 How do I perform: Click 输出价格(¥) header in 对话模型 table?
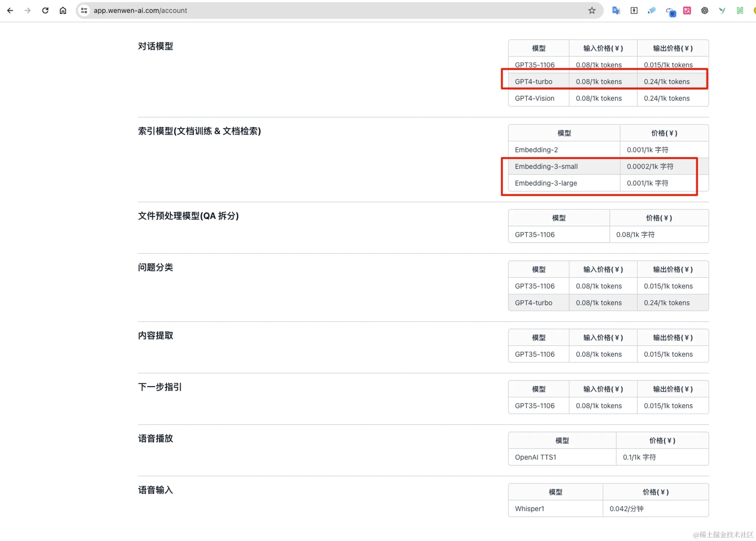672,48
